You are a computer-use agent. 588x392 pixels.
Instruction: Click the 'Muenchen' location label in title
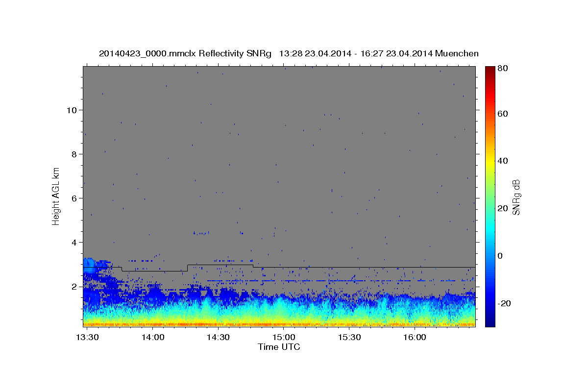click(456, 53)
